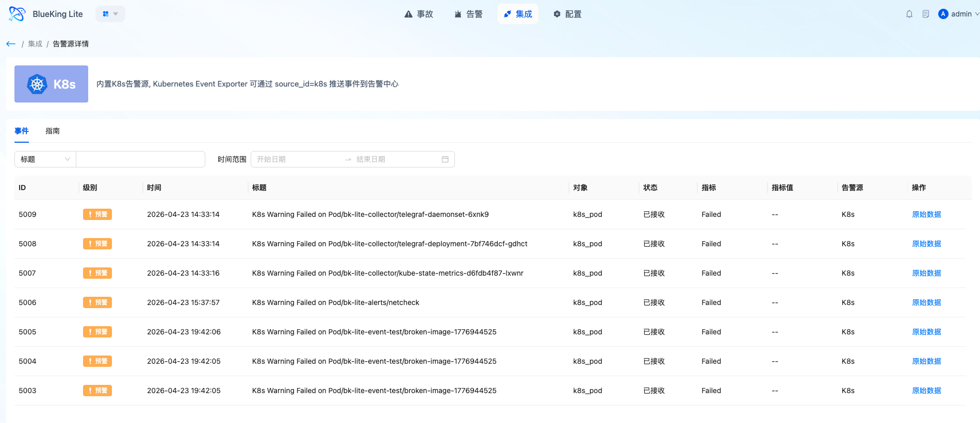Select title ending bk-lite-alerts/netcheck
Image resolution: width=980 pixels, height=423 pixels.
pos(336,302)
